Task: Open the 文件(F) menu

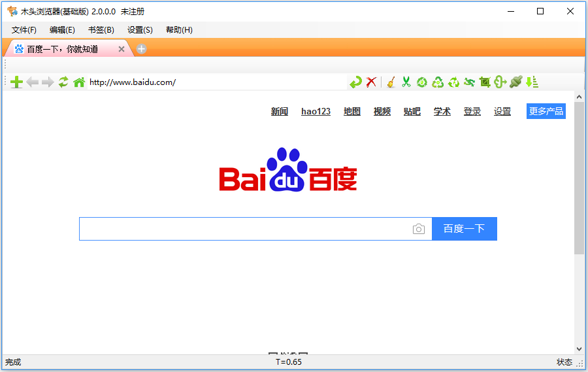Action: [24, 30]
